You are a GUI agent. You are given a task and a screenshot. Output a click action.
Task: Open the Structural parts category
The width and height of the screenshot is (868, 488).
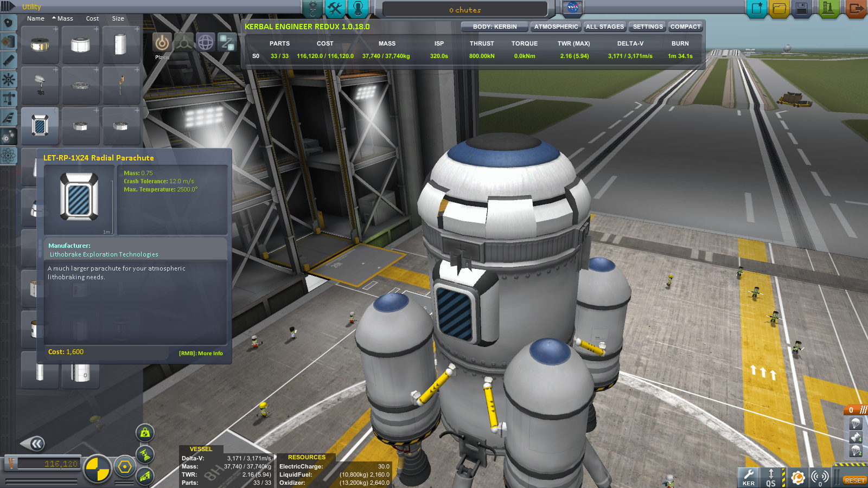[x=8, y=99]
